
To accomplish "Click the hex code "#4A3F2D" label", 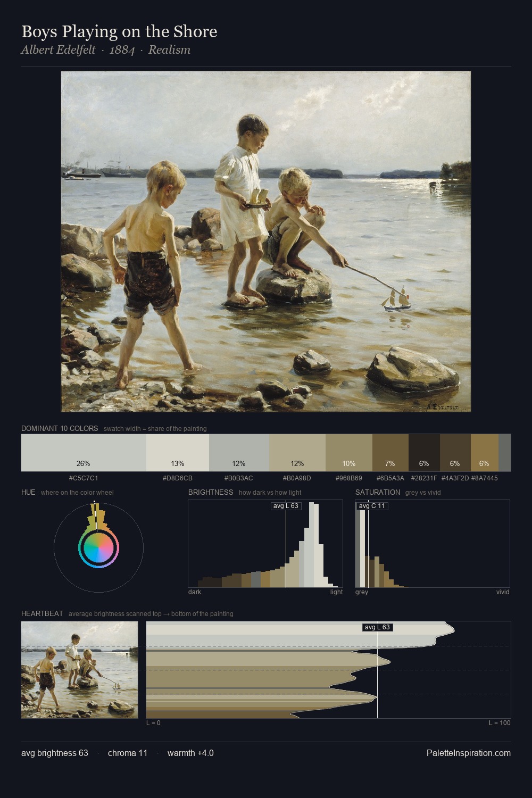I will coord(455,478).
